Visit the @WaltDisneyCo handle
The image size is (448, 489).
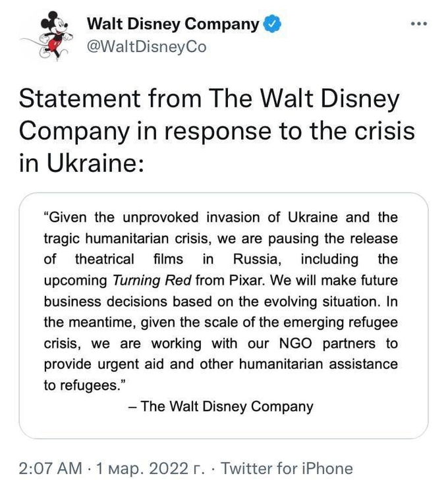pos(146,47)
